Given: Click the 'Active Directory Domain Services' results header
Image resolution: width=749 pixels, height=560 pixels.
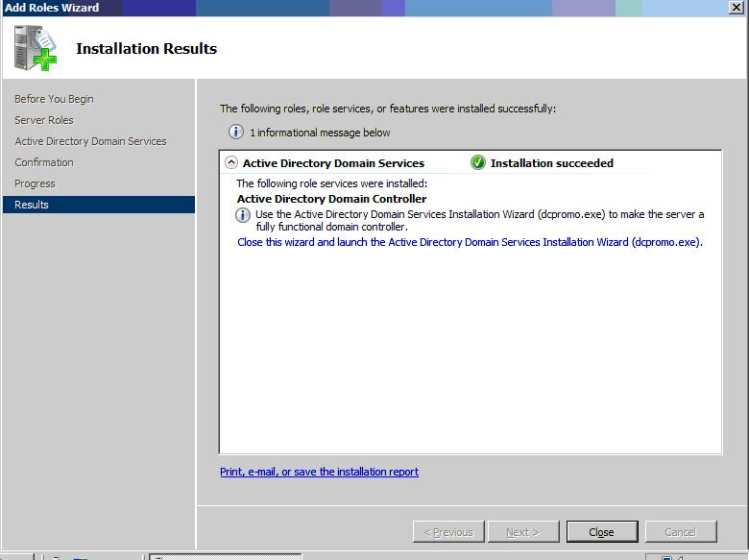Looking at the screenshot, I should click(x=333, y=163).
